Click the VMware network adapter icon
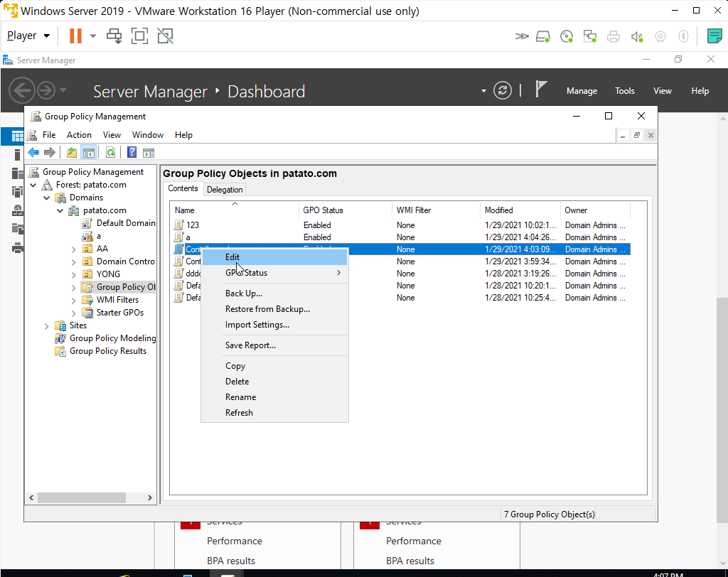 coord(590,36)
